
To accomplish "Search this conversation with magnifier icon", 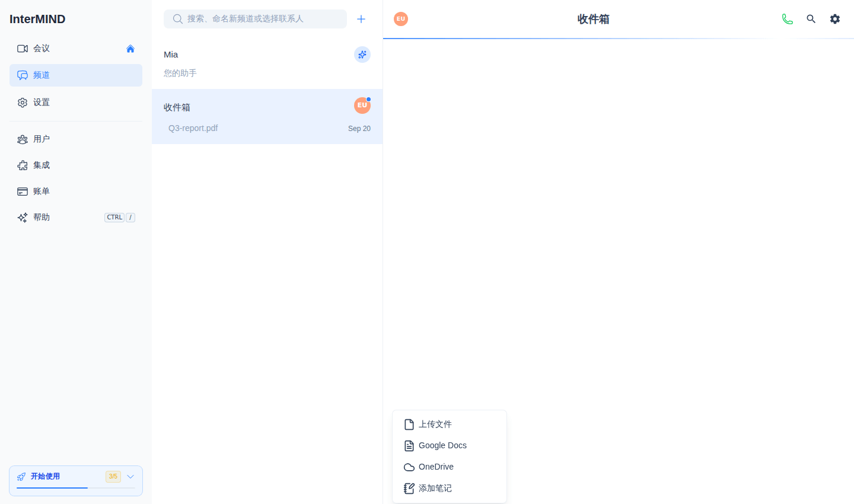I will click(x=811, y=19).
